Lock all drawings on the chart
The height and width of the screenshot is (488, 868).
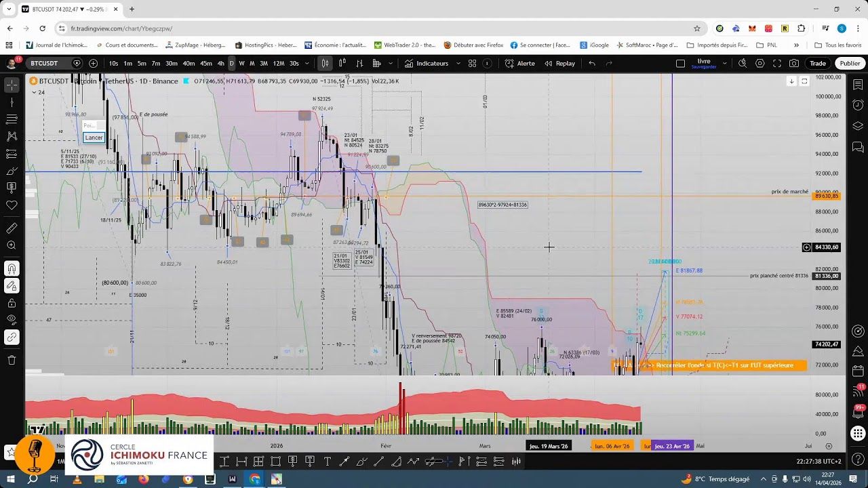tap(11, 303)
